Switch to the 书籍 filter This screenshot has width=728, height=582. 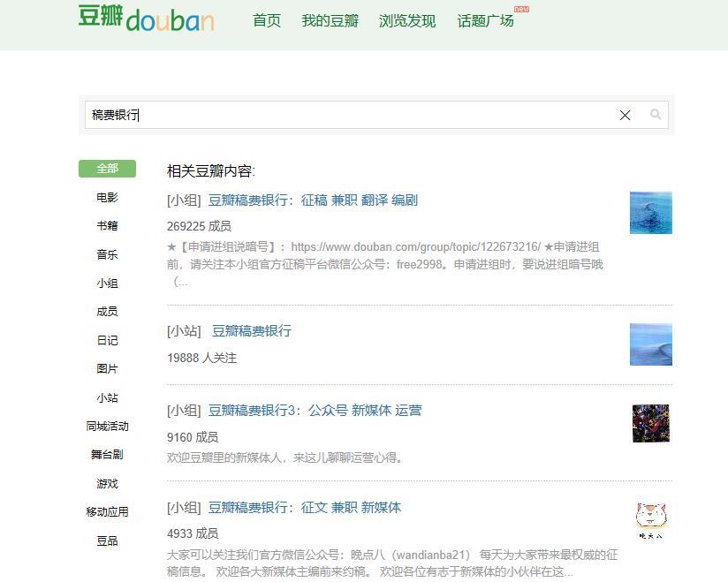point(107,226)
